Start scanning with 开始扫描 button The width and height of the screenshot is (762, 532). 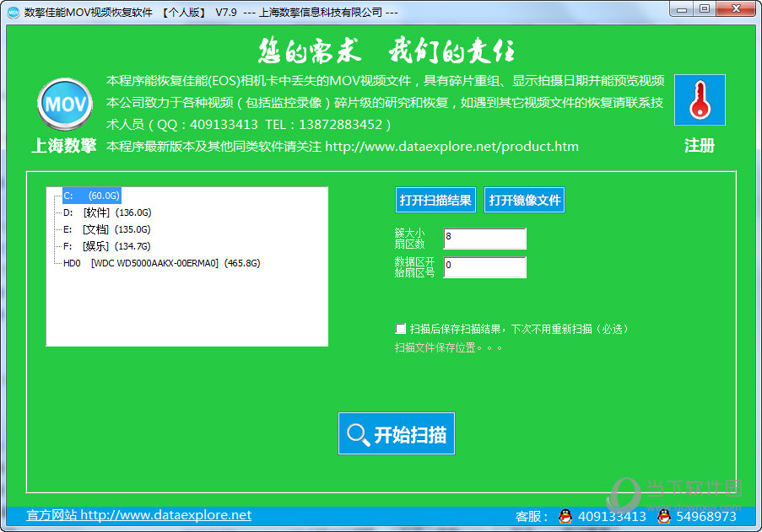pyautogui.click(x=397, y=433)
